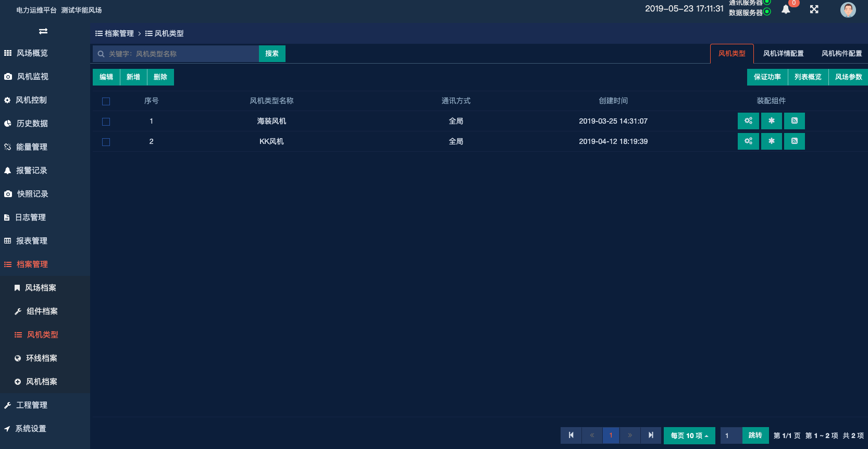Image resolution: width=868 pixels, height=449 pixels.
Task: Click the 搜索 search button
Action: point(272,54)
